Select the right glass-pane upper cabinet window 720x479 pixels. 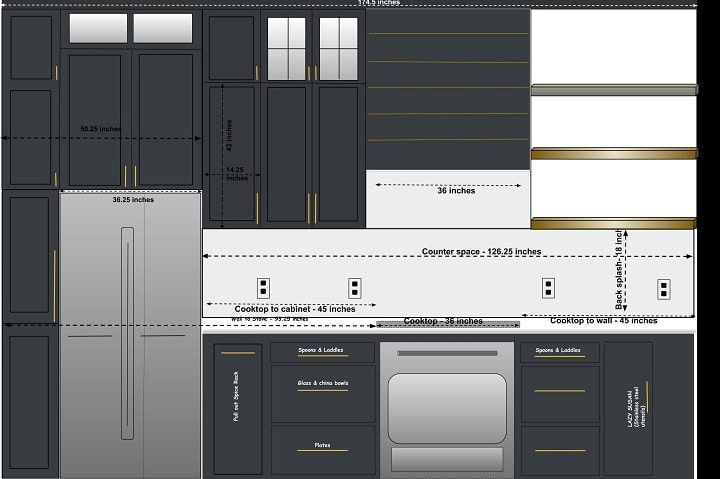coord(339,48)
